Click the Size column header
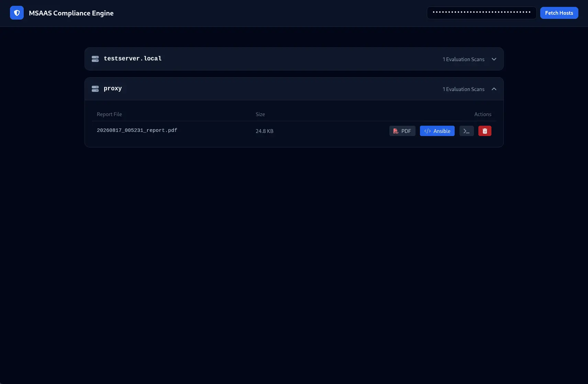The image size is (588, 384). [260, 114]
